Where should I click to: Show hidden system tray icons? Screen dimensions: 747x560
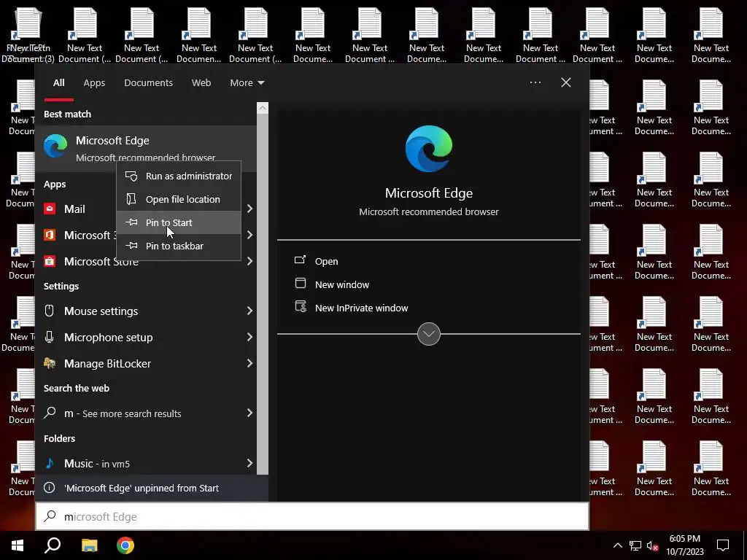click(617, 545)
